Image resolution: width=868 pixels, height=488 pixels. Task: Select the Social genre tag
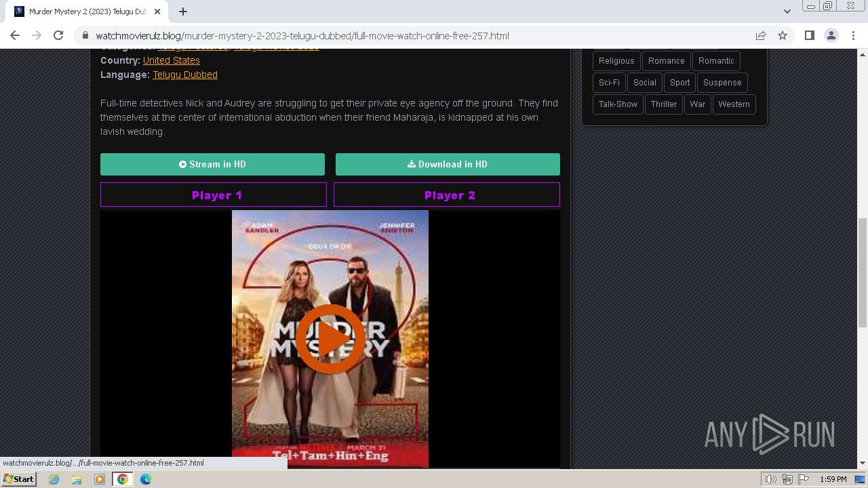(645, 83)
